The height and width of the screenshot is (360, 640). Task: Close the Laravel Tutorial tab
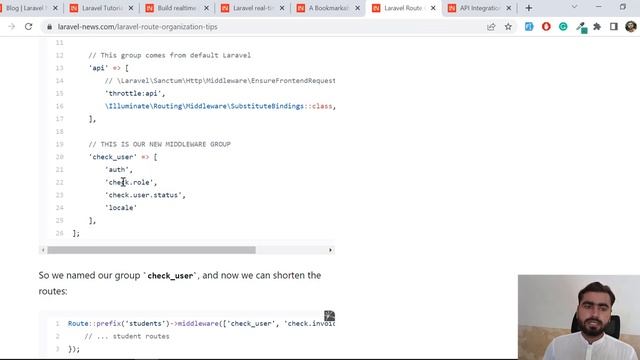131,8
